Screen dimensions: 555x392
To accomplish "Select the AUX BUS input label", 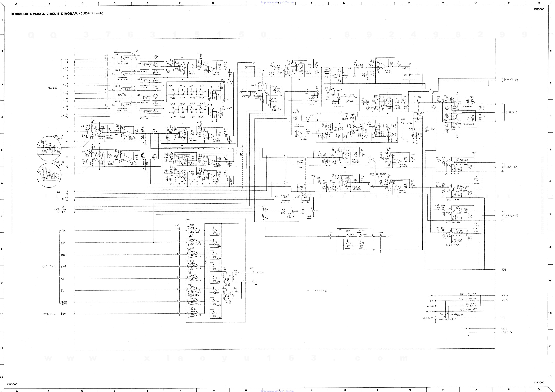I will point(52,88).
